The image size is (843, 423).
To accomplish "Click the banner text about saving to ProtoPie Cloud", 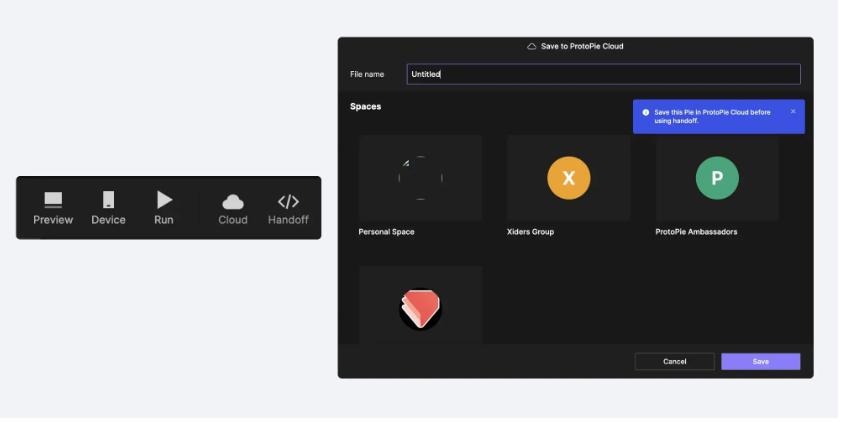I will click(712, 117).
